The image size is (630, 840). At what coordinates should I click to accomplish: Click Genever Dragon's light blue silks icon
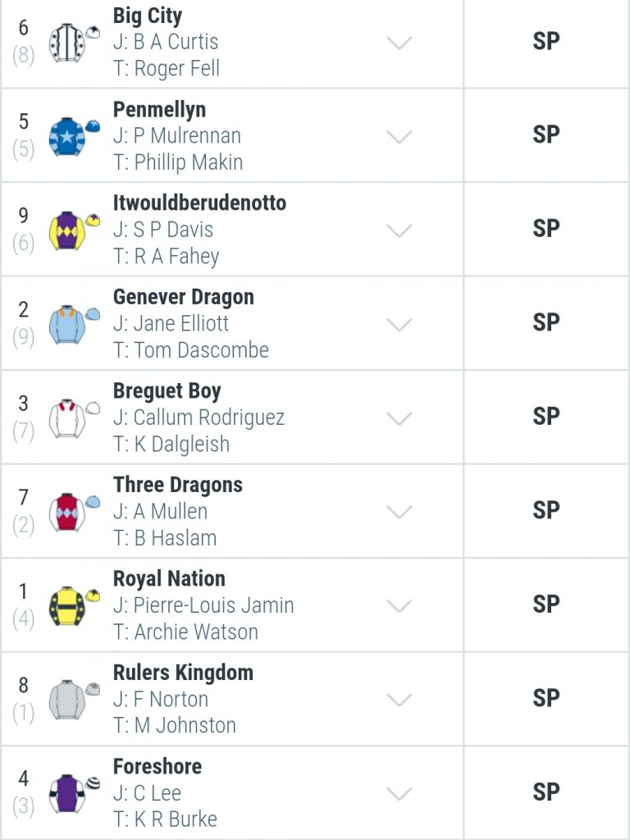point(74,324)
